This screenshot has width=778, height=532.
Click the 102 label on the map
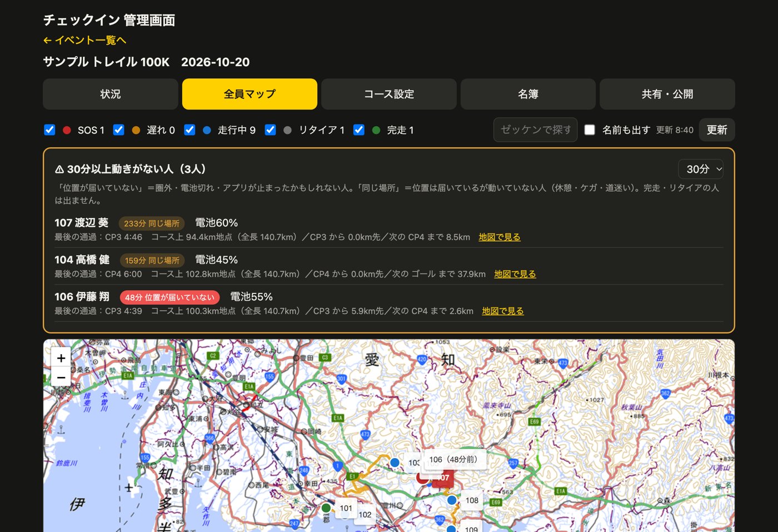365,515
